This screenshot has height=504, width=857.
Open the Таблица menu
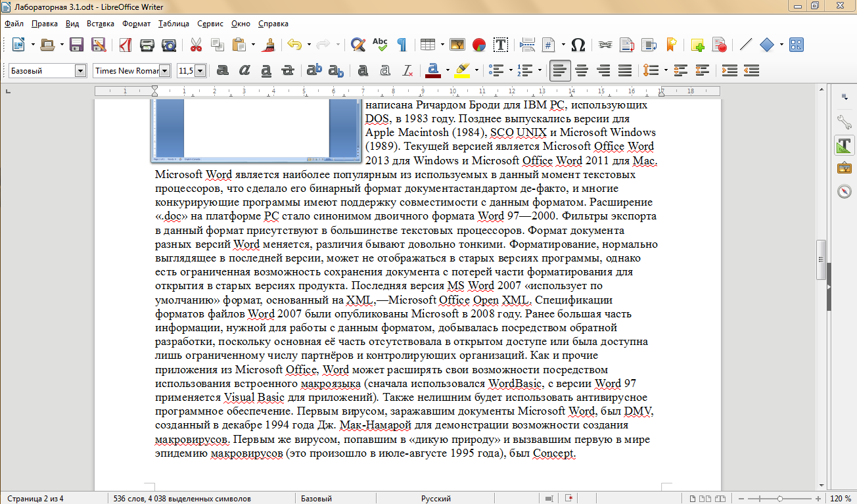click(174, 24)
